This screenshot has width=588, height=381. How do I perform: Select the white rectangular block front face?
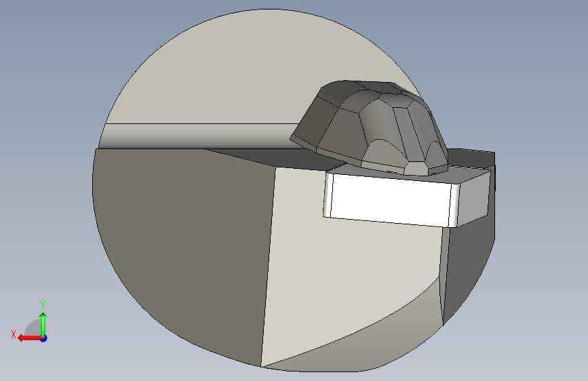[x=390, y=201]
